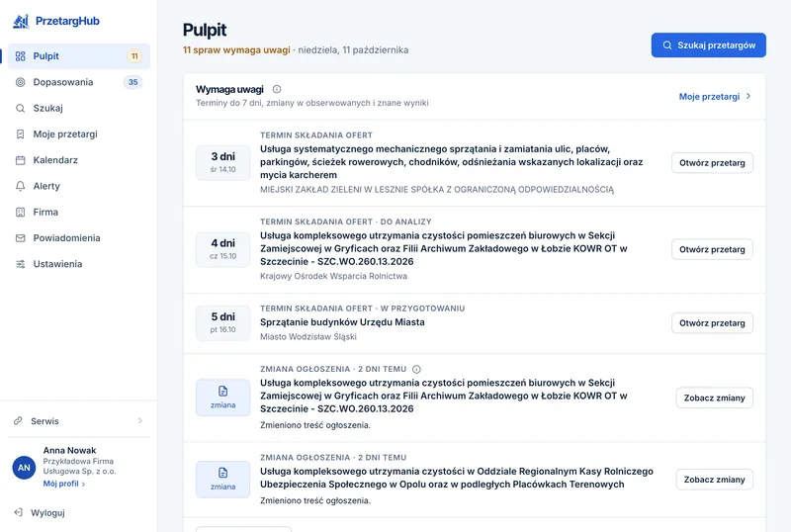Click the Leszno mechanicznego sprzątania tender title
Viewport: 791px width, 532px height.
(452, 162)
